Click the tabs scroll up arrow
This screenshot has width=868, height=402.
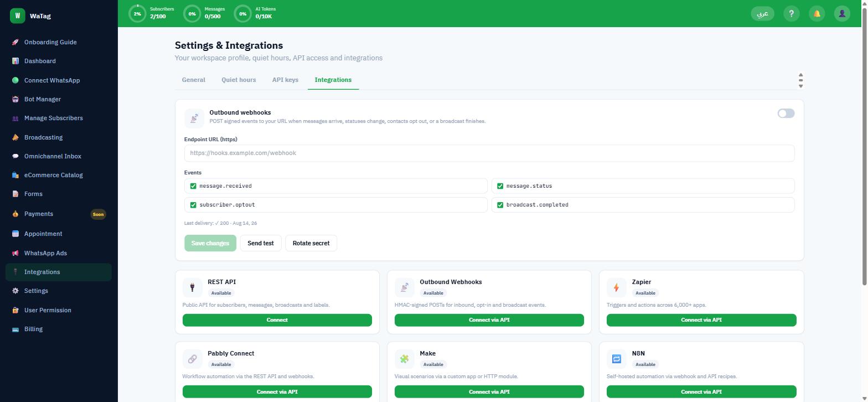pos(800,75)
